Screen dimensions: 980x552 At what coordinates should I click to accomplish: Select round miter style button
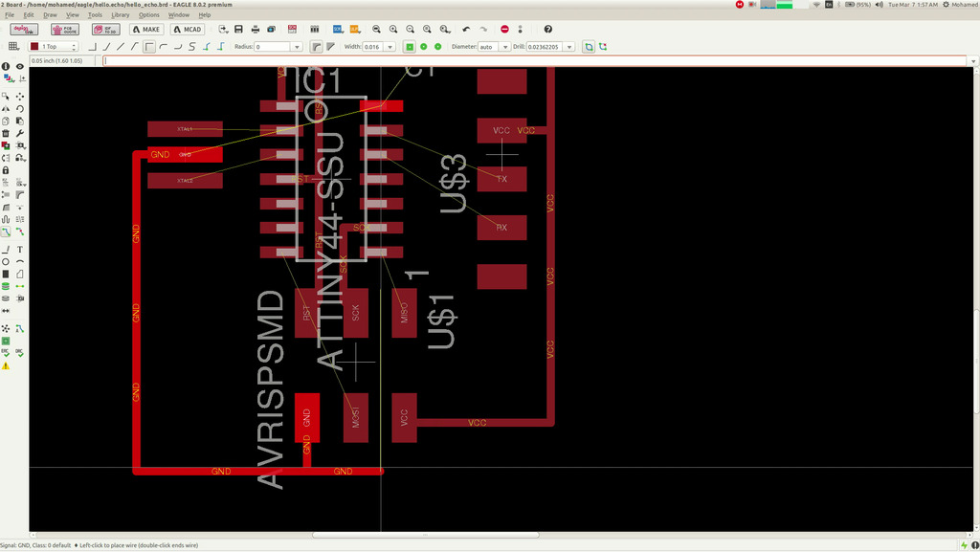[316, 47]
